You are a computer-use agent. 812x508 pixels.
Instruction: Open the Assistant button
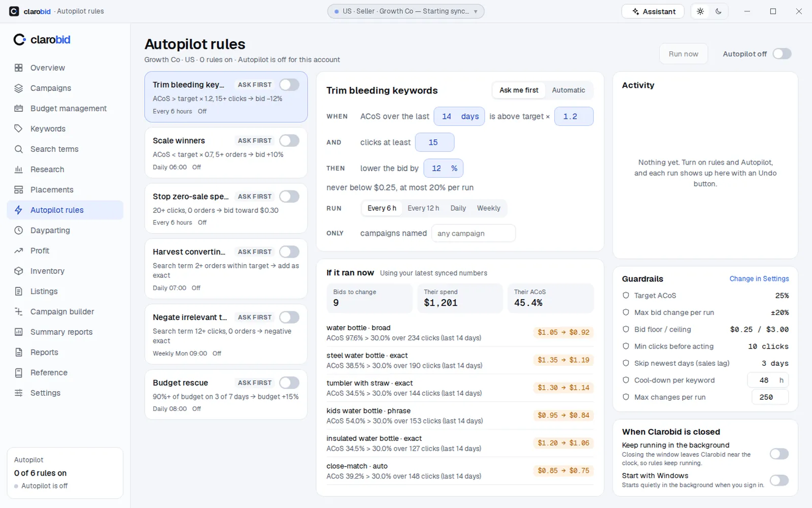(x=653, y=11)
